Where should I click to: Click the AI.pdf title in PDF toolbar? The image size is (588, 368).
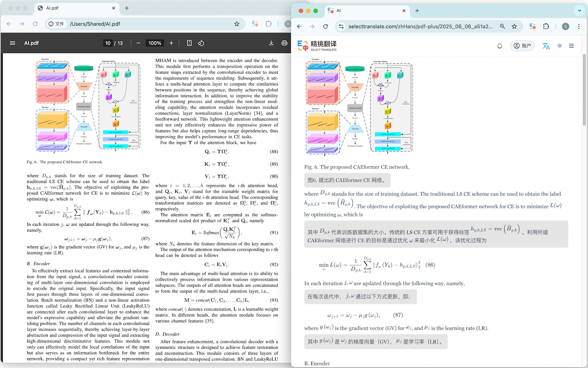click(32, 43)
